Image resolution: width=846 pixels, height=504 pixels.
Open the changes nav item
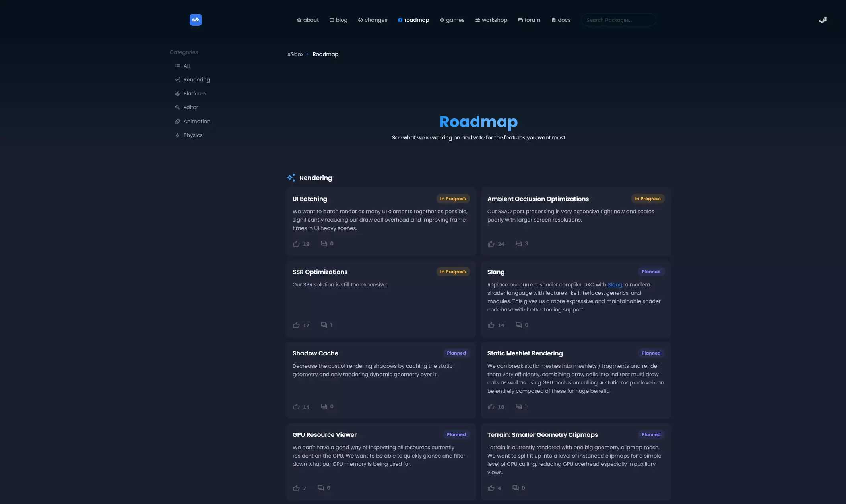point(373,20)
